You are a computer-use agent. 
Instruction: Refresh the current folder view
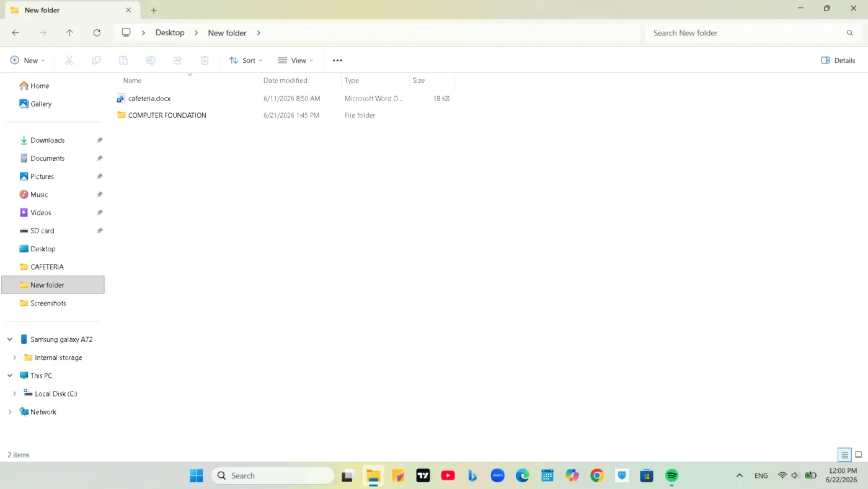[x=97, y=33]
